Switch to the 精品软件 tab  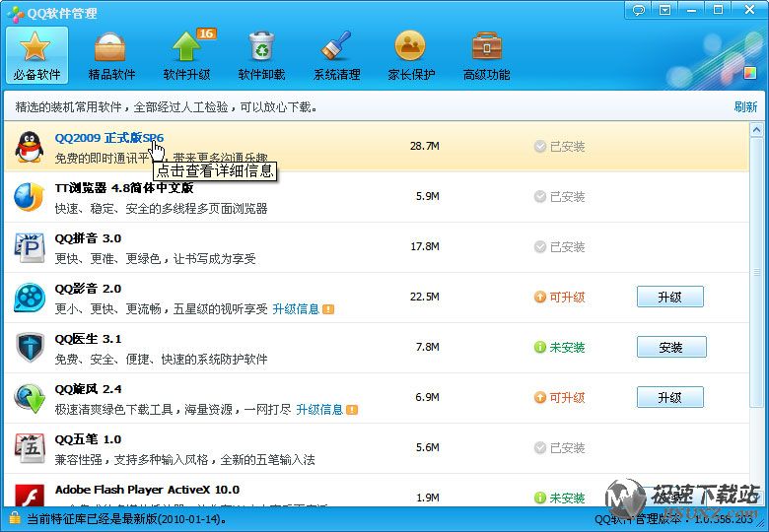pos(111,55)
